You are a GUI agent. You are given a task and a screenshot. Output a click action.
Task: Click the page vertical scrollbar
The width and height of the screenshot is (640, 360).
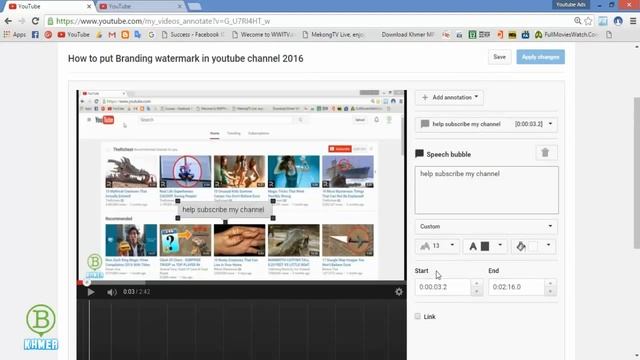coord(636,172)
